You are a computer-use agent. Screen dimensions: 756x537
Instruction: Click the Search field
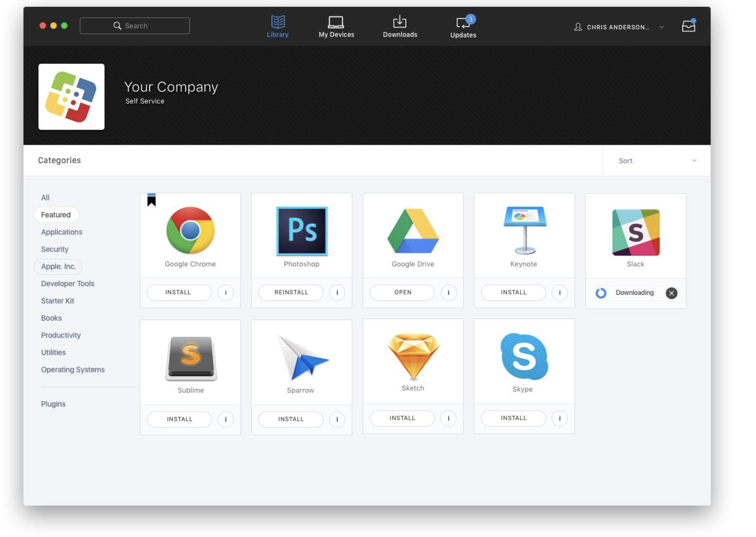(x=135, y=26)
